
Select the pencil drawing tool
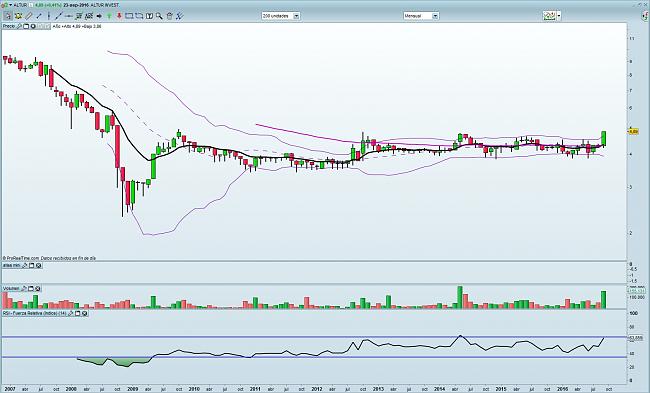[29, 16]
